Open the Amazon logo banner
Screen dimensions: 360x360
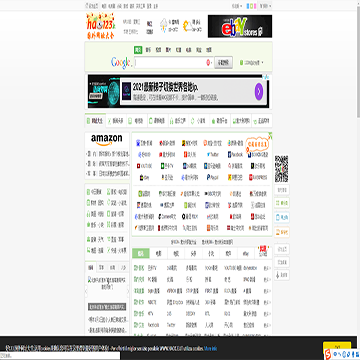(107, 139)
